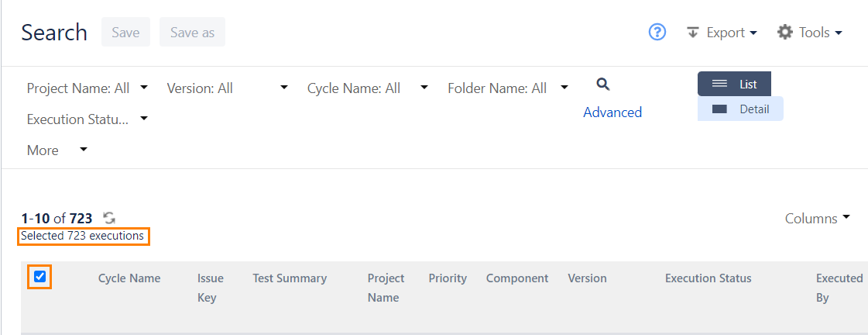Expand the Project Name filter dropdown
Screen dimensions: 868x335
point(87,88)
